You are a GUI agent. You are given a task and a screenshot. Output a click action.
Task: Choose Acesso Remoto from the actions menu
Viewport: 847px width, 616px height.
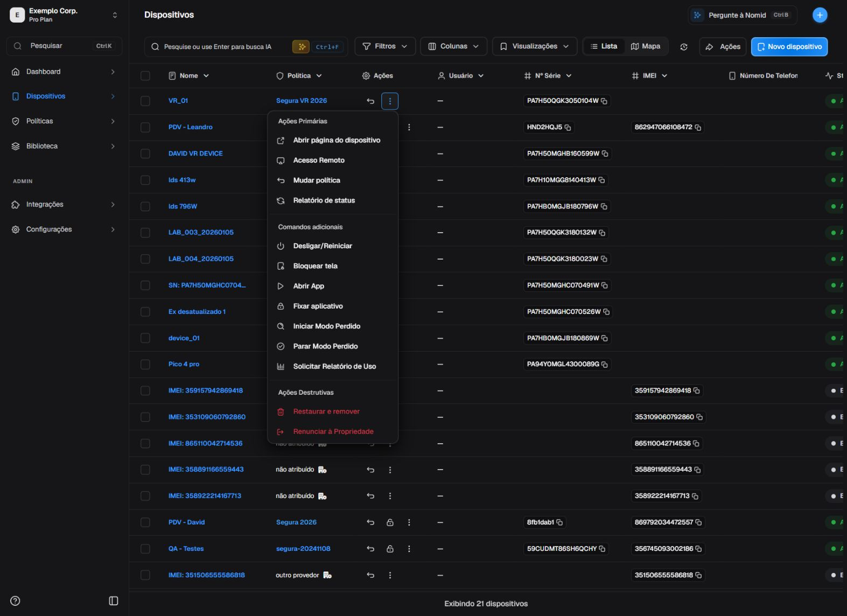pyautogui.click(x=333, y=160)
